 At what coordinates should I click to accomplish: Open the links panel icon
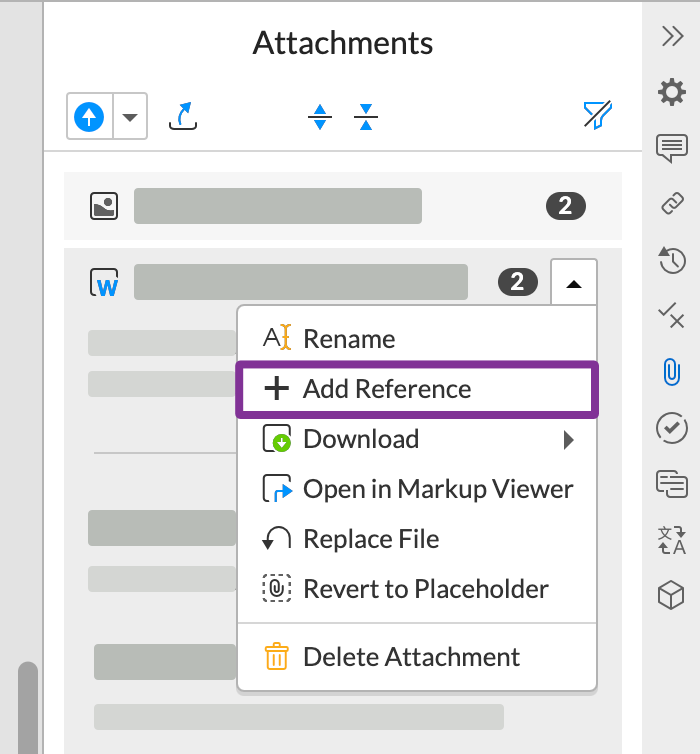coord(671,204)
